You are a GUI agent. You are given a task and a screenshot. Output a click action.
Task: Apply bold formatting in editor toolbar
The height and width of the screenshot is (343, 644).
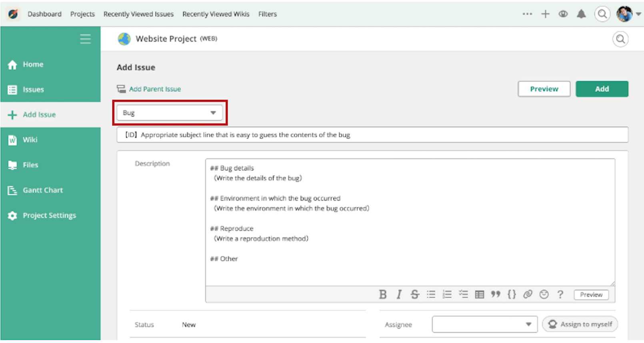383,295
